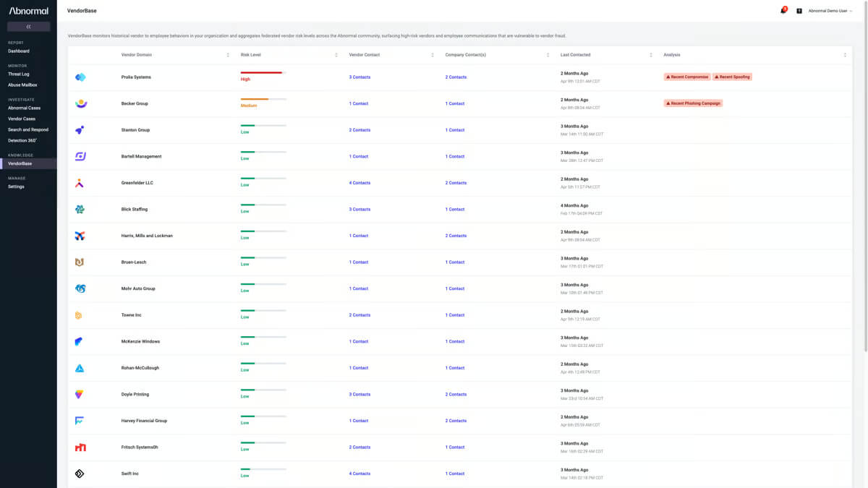Click the Abnormal logo in sidebar

28,11
